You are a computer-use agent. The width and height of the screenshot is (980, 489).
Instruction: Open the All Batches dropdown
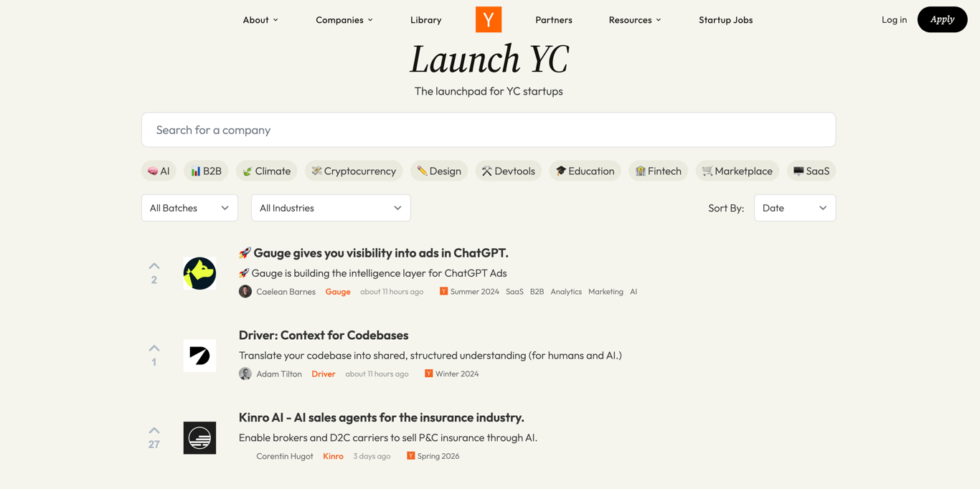[x=189, y=208]
